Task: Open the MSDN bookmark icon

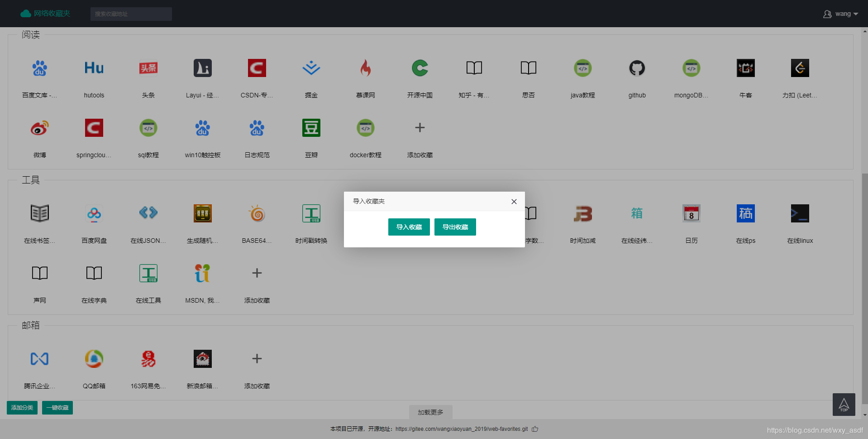Action: [x=203, y=273]
